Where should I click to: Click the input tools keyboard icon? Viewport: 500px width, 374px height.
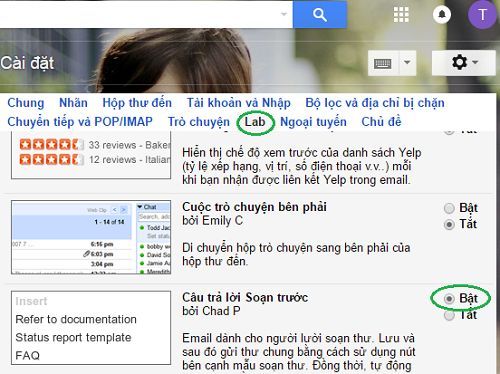[383, 63]
